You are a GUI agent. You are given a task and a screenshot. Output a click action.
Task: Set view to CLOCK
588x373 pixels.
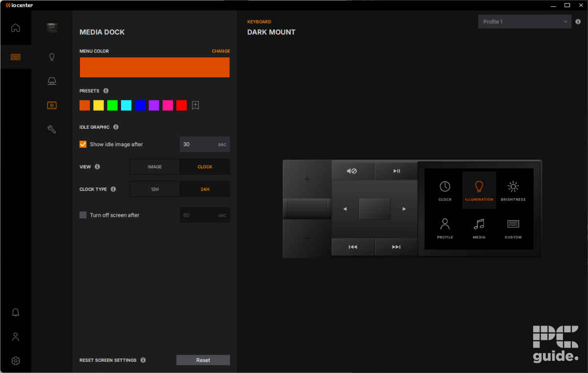coord(205,167)
